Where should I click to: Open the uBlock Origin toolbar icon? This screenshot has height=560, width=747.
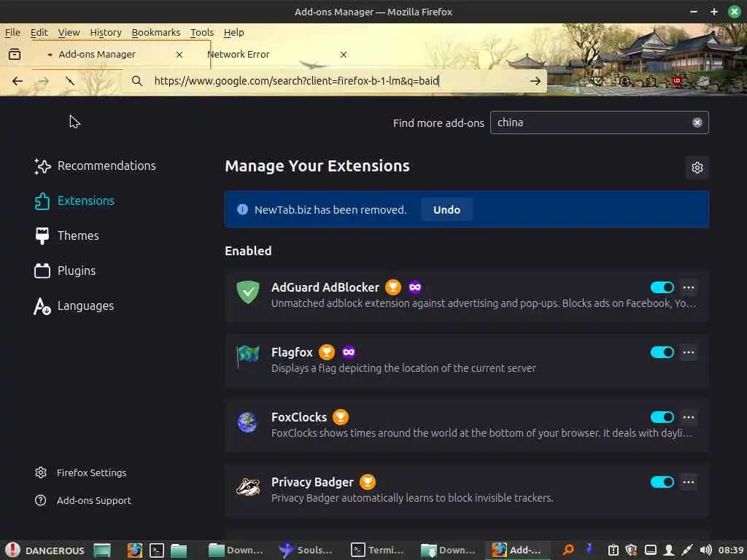[x=676, y=81]
